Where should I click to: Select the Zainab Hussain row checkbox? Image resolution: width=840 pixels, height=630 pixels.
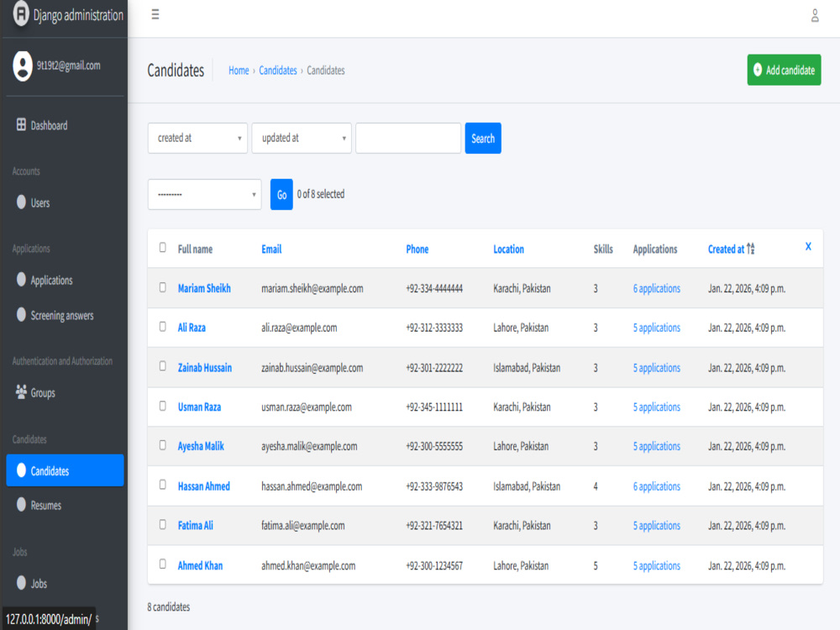tap(162, 366)
